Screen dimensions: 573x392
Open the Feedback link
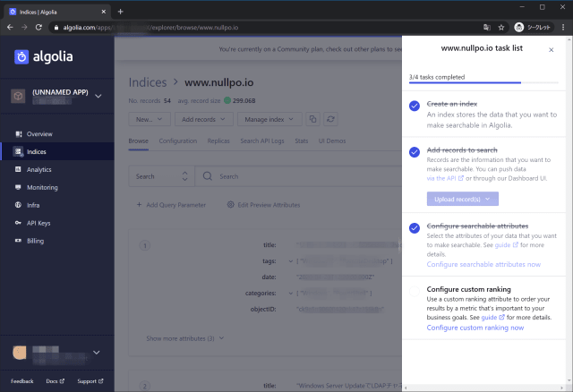21,381
